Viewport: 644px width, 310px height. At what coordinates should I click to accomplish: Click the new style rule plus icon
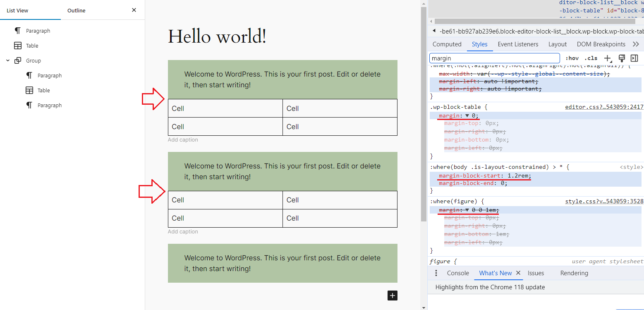pyautogui.click(x=607, y=58)
